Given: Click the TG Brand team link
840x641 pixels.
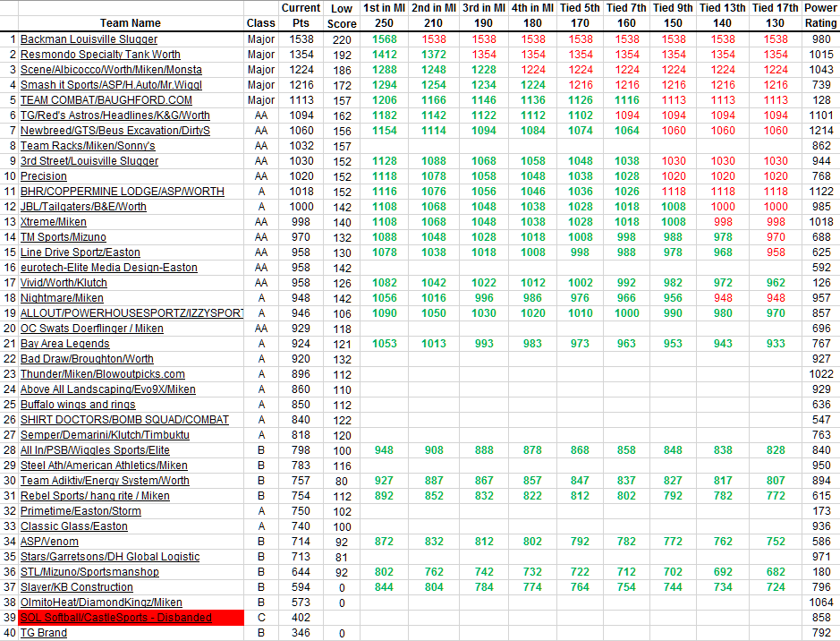Looking at the screenshot, I should 44,633.
